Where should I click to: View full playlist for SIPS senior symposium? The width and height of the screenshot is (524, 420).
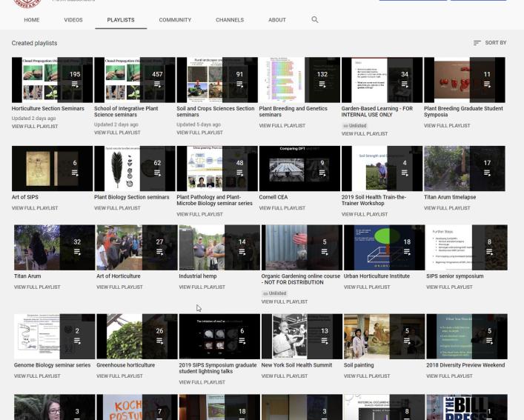click(x=449, y=287)
